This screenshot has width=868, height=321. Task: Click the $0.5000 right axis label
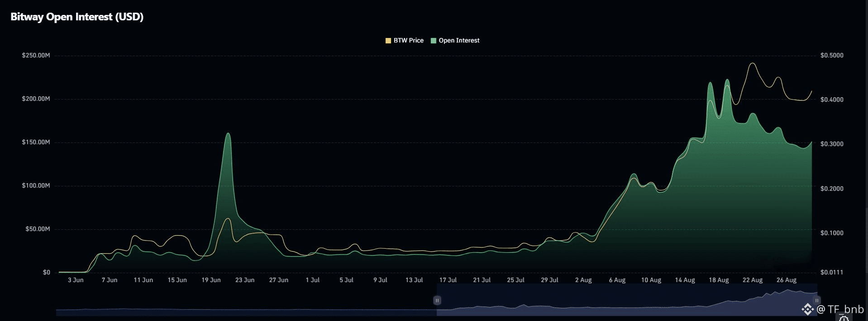click(x=832, y=55)
